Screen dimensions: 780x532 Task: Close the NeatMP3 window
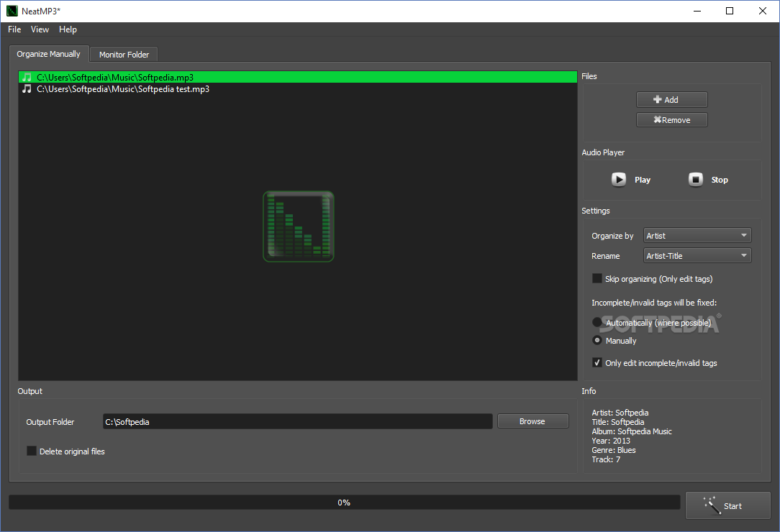(763, 11)
